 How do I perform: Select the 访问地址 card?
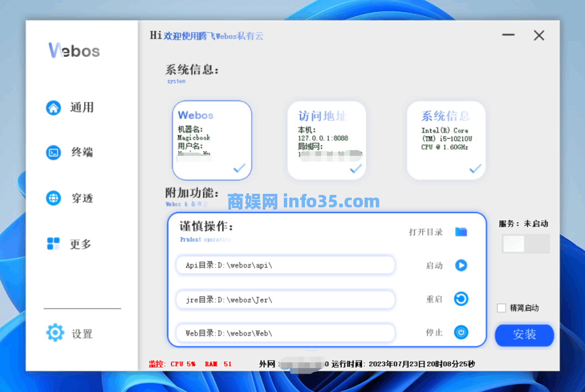(x=327, y=140)
